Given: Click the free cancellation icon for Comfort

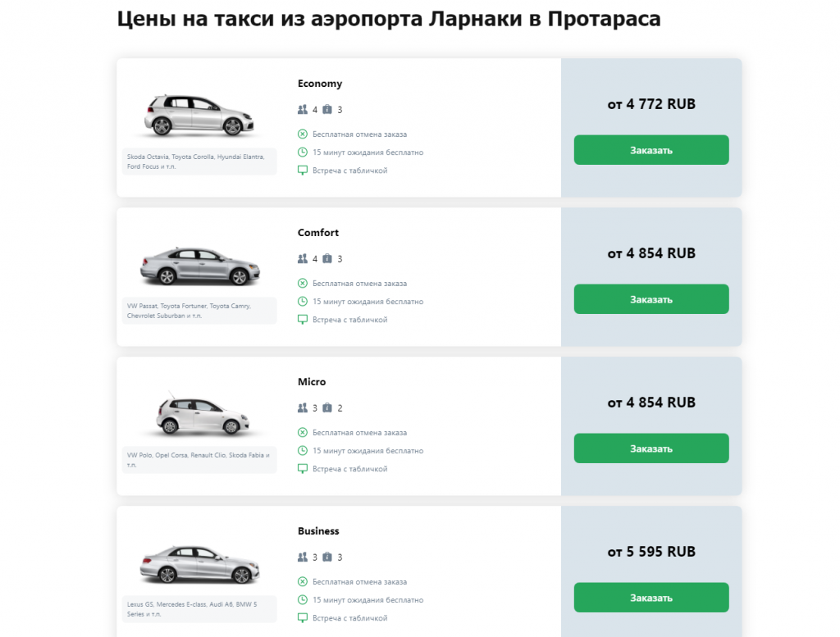Looking at the screenshot, I should click(303, 283).
